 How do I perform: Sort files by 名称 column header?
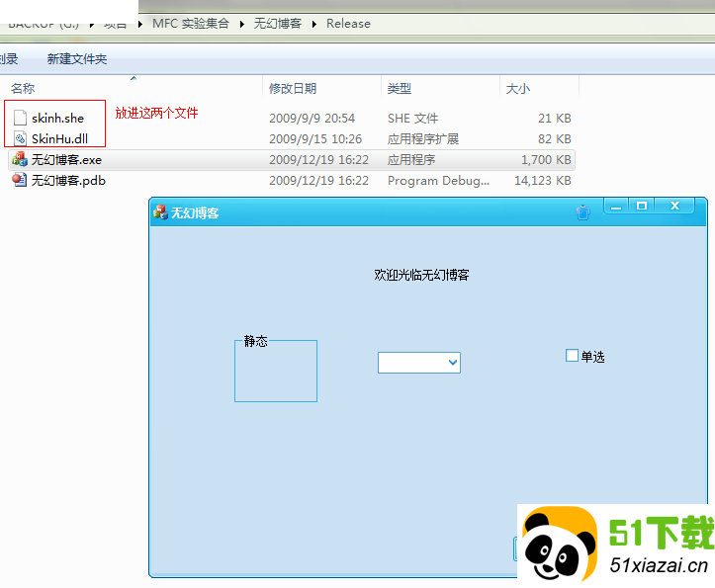23,88
